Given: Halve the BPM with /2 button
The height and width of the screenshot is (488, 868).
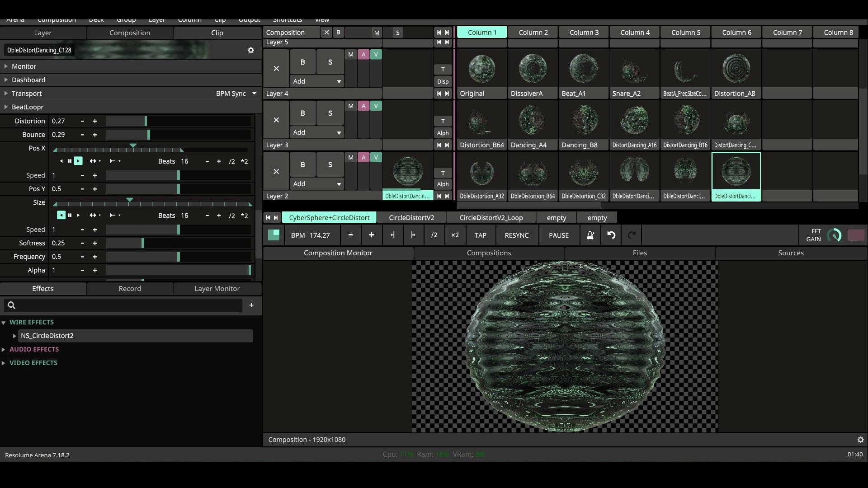Looking at the screenshot, I should point(434,235).
